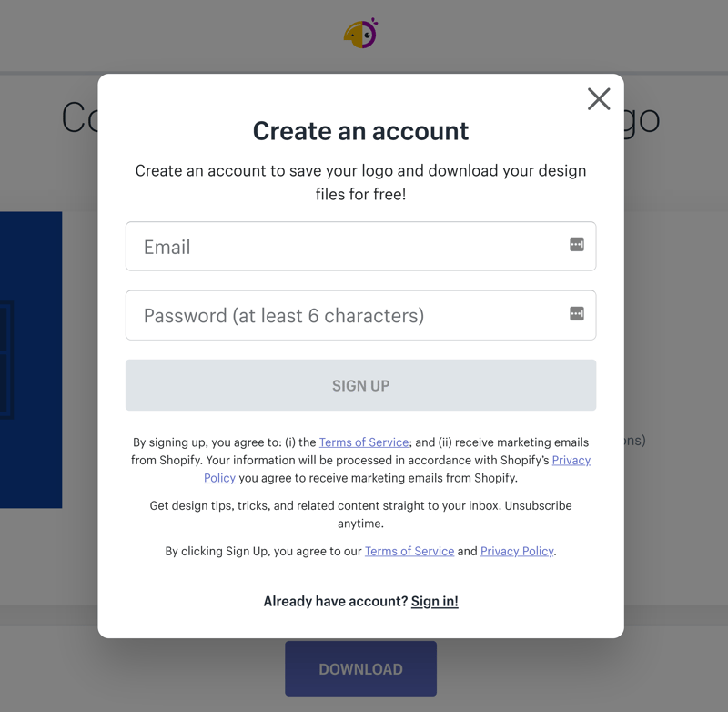The image size is (728, 712).
Task: Select the dark blue logo preview on left
Action: tap(31, 360)
